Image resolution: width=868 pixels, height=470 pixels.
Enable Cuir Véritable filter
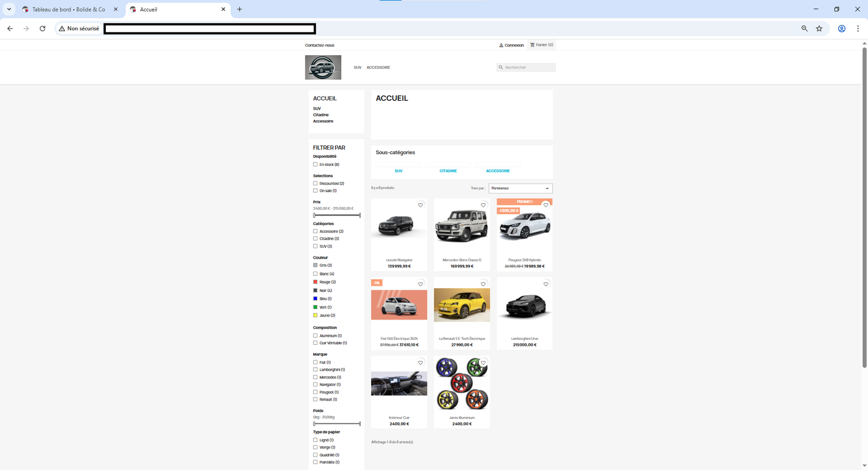315,343
